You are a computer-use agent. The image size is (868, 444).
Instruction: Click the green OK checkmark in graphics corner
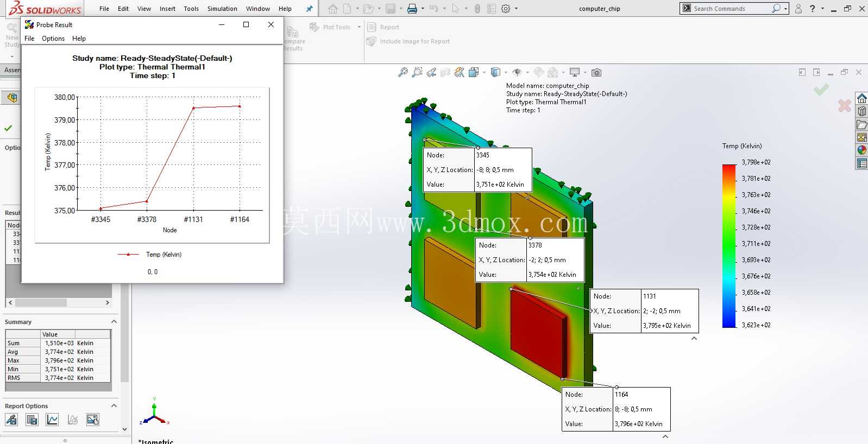(821, 90)
